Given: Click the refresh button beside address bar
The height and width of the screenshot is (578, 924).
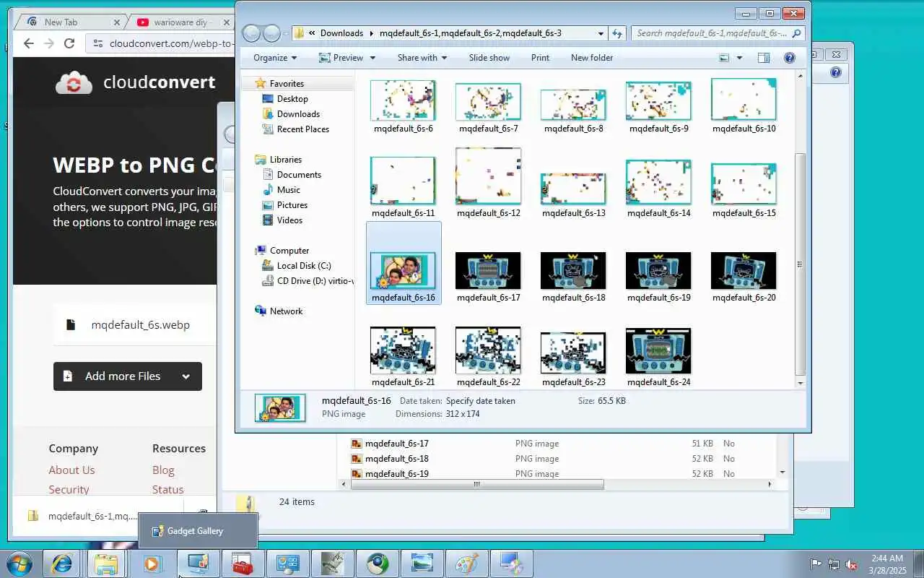Looking at the screenshot, I should point(617,33).
